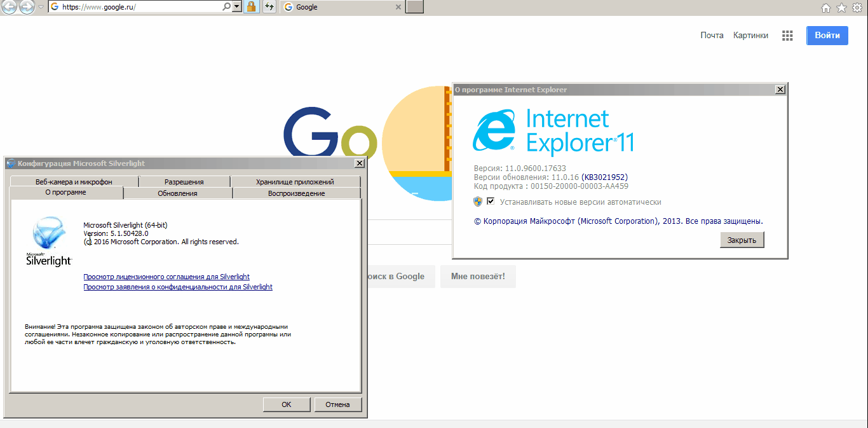Click the Google favicon in address bar
The image size is (868, 428).
tap(55, 7)
